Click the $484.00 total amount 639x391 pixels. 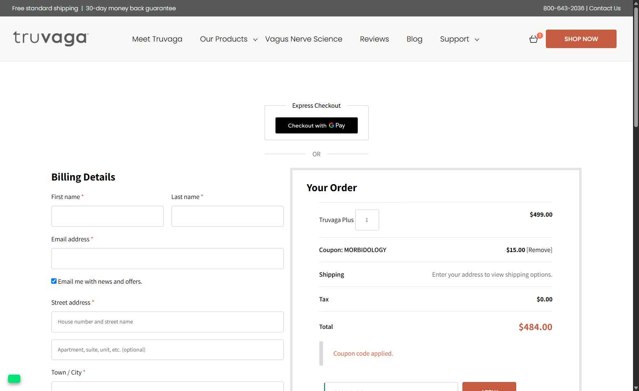click(535, 327)
